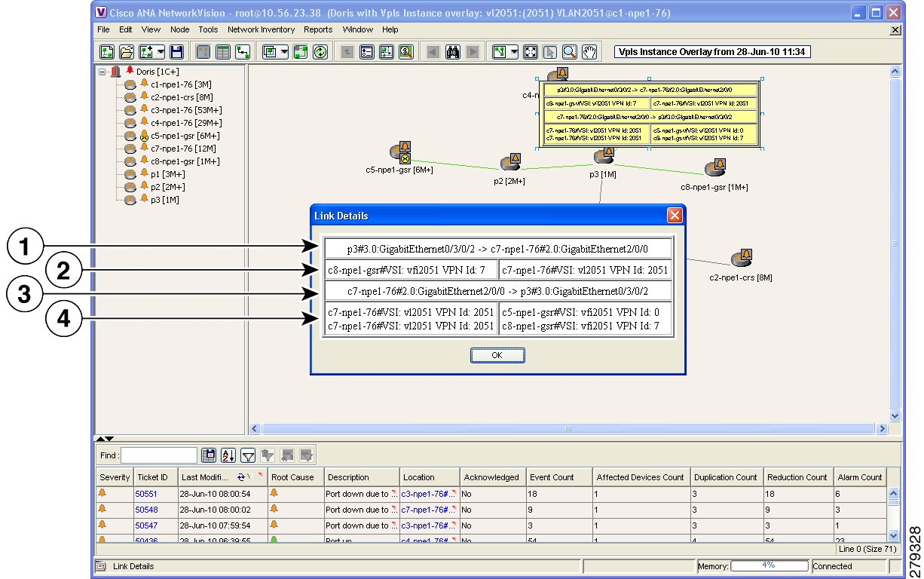Open ticket ID 50551 link

[146, 494]
